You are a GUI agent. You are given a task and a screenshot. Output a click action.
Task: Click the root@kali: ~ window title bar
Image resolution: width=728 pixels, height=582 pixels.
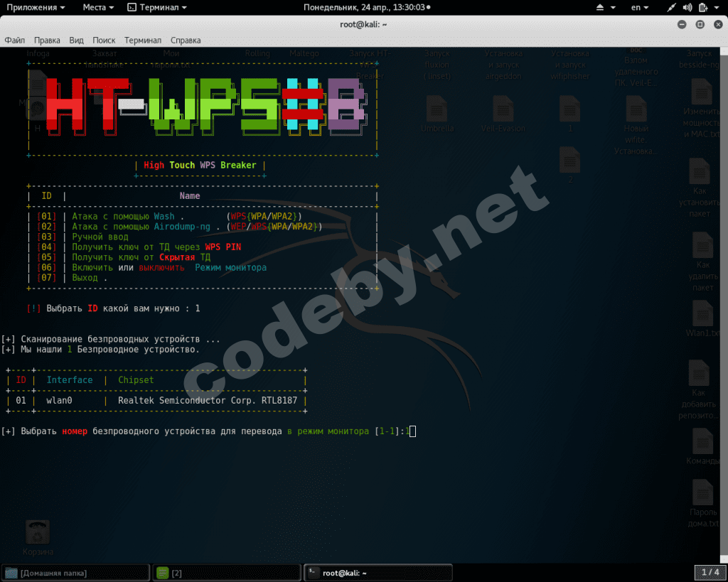tap(363, 25)
